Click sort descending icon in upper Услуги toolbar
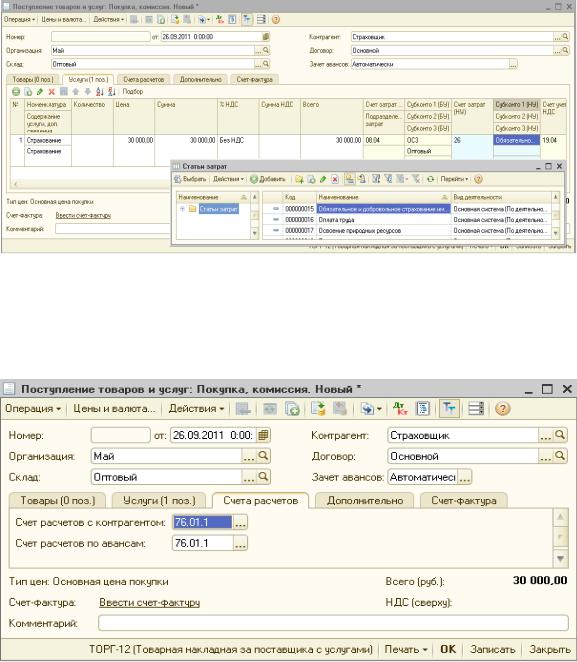 coord(111,91)
